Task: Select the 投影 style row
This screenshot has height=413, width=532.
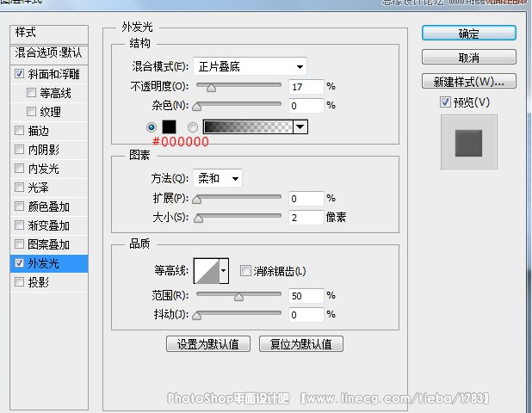Action: tap(49, 282)
